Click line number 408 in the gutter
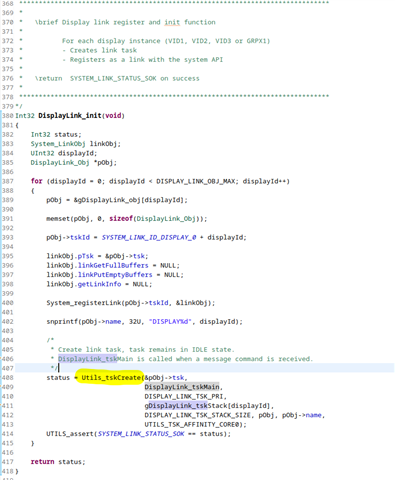This screenshot has height=480, width=395. point(8,378)
